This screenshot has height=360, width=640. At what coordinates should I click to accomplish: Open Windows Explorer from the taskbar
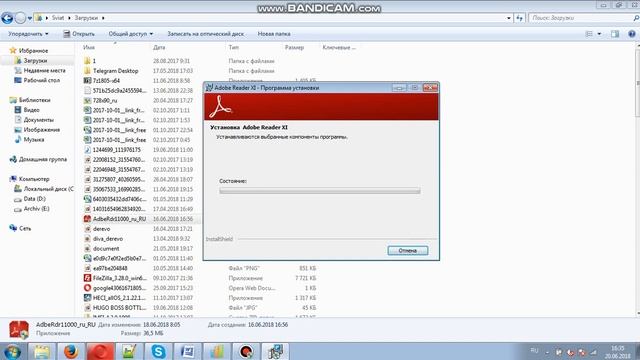pyautogui.click(x=42, y=352)
